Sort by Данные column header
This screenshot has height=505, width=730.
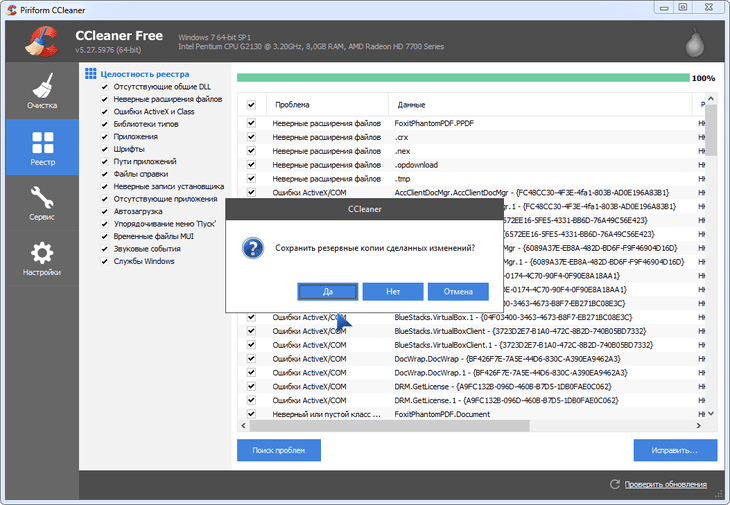(x=540, y=105)
